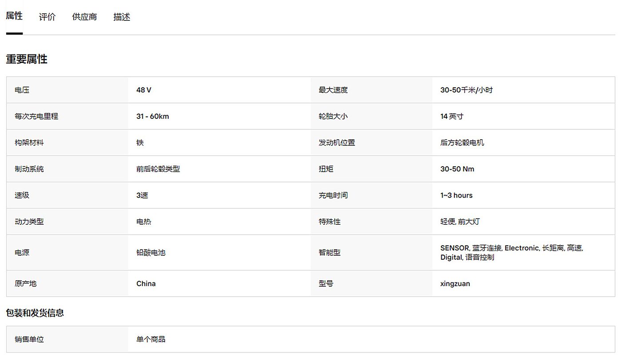The image size is (621, 364).
Task: Click the value 48 V
Action: pos(144,90)
